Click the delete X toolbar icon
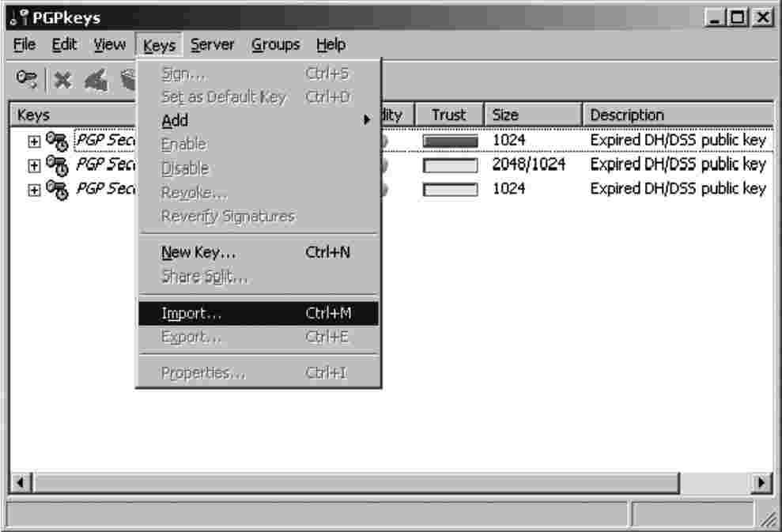This screenshot has width=782, height=532. tap(62, 80)
